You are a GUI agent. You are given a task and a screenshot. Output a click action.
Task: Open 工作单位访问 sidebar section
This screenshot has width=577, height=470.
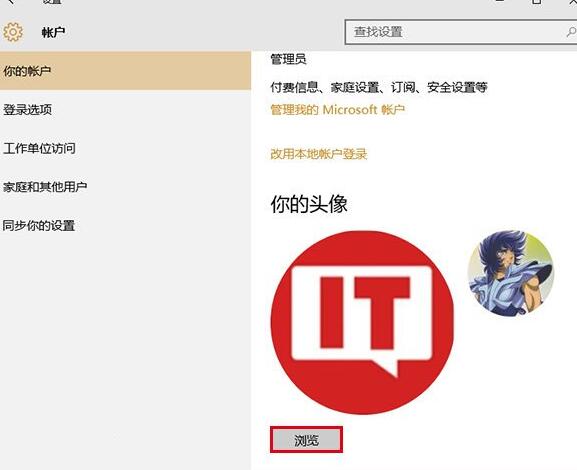coord(125,148)
